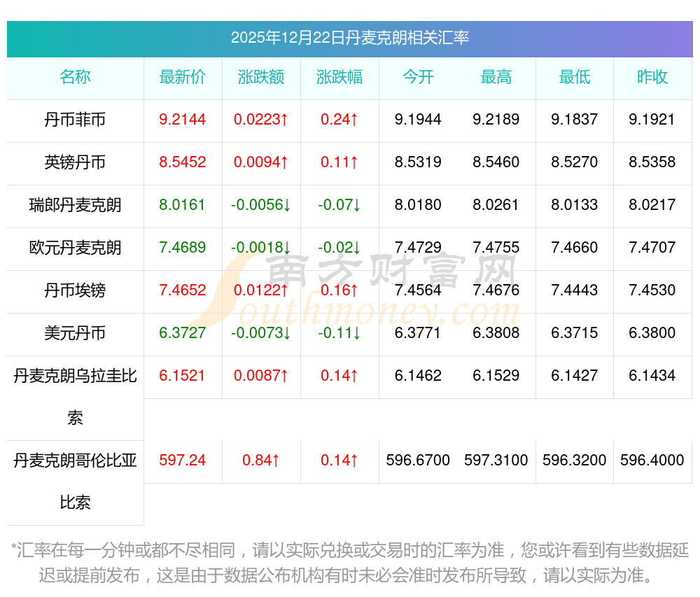700x597 pixels.
Task: Click the 丹麦克朗哥伦比亚比索 row name
Action: tap(75, 482)
